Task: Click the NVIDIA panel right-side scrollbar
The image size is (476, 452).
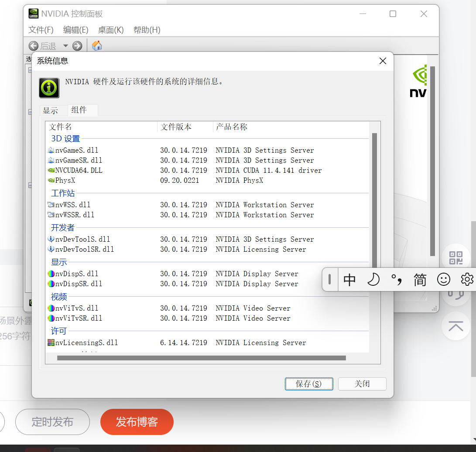Action: coord(433,161)
